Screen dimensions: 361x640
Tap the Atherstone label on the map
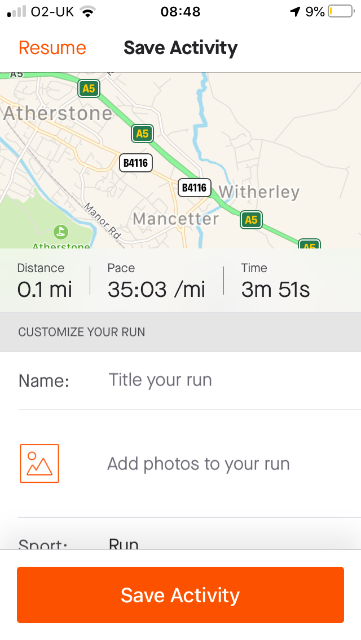coord(58,113)
